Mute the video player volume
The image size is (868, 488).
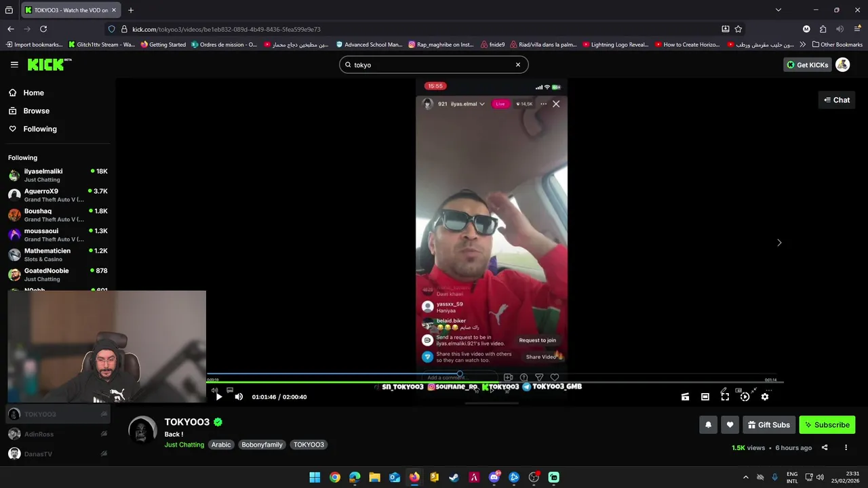(x=239, y=397)
